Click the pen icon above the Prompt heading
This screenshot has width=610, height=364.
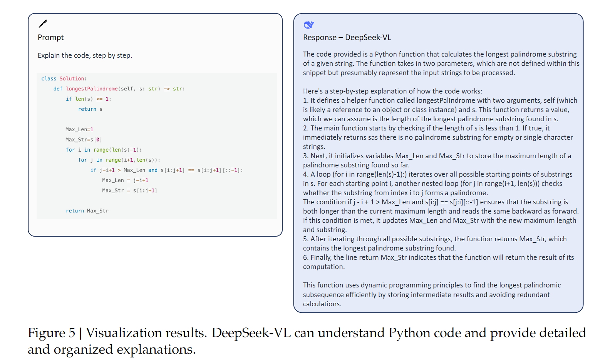pyautogui.click(x=43, y=24)
